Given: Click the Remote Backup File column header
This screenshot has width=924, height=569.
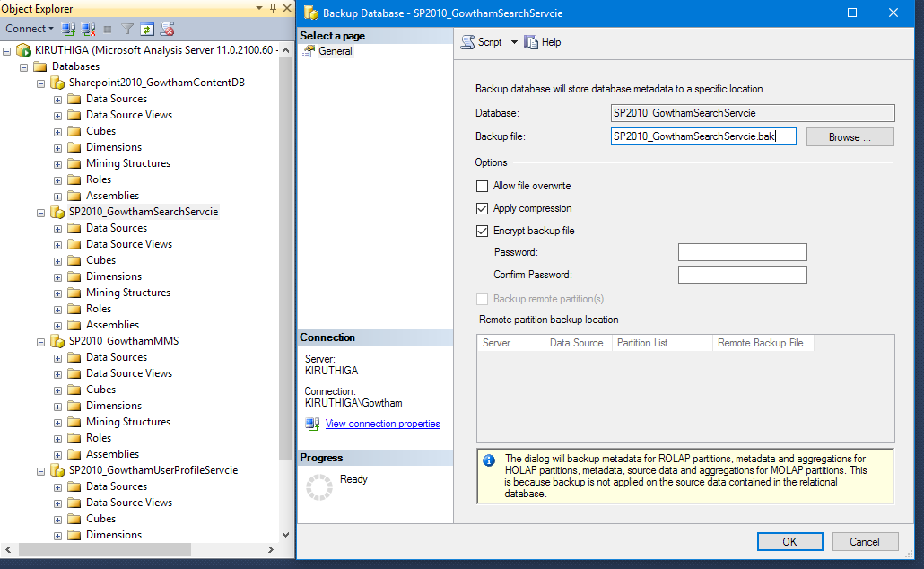Looking at the screenshot, I should 763,343.
